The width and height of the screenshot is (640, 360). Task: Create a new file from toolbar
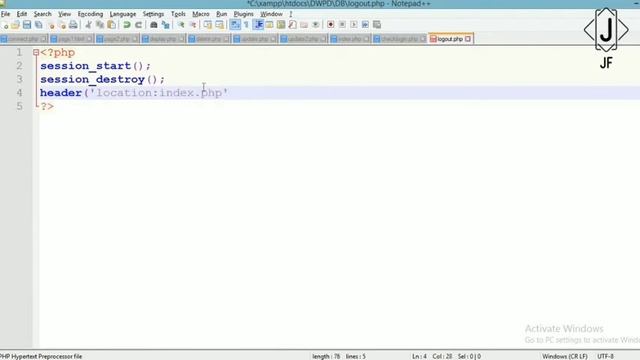pos(5,25)
